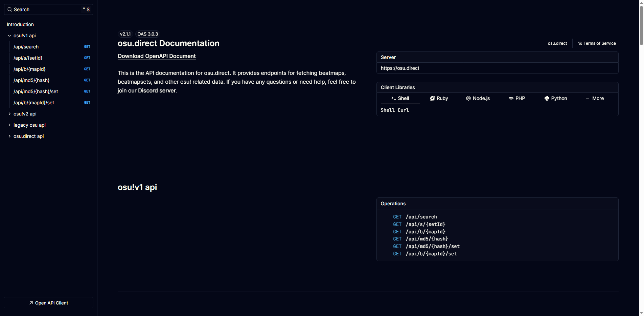Click GET /api/md5/{hash}/set in Operations list
This screenshot has height=316, width=644.
click(426, 246)
